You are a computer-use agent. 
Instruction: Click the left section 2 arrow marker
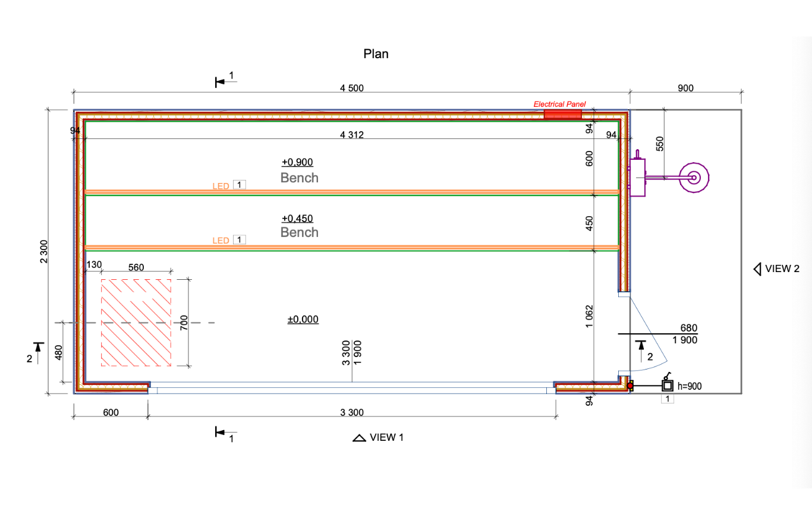point(39,348)
